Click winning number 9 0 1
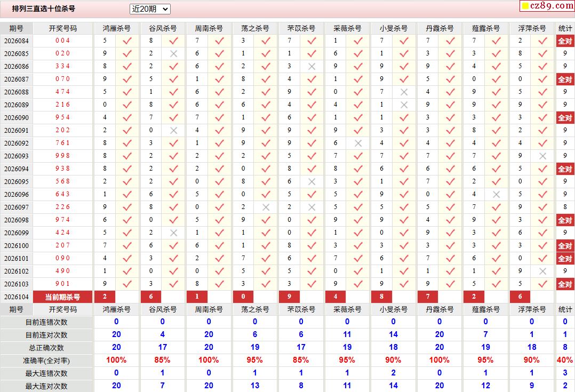The image size is (575, 392). 63,284
